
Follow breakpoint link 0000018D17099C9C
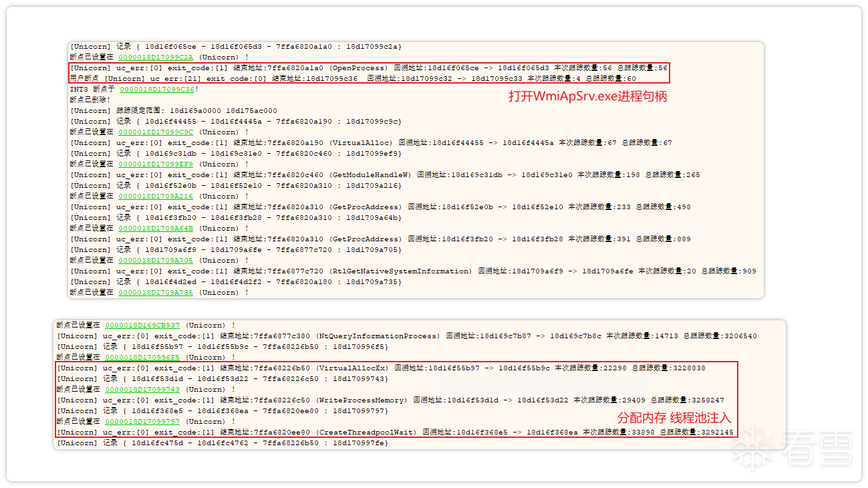pos(155,132)
